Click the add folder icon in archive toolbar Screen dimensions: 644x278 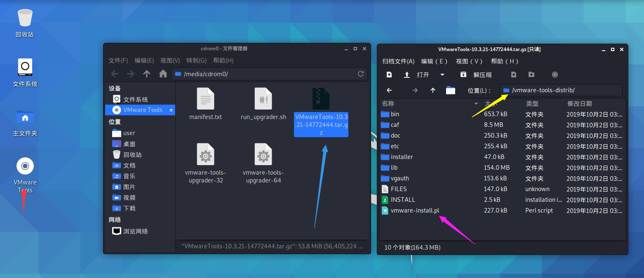click(531, 75)
